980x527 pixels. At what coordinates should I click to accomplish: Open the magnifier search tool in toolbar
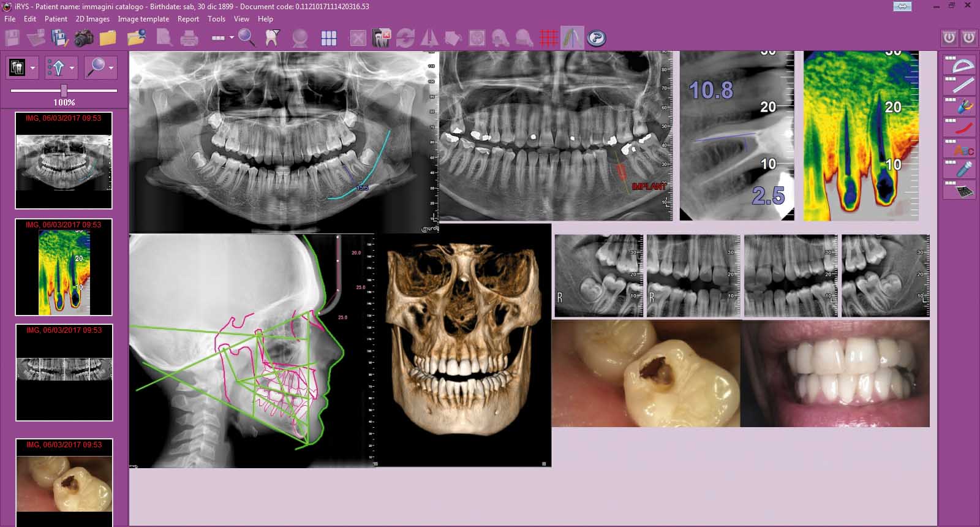[x=246, y=38]
